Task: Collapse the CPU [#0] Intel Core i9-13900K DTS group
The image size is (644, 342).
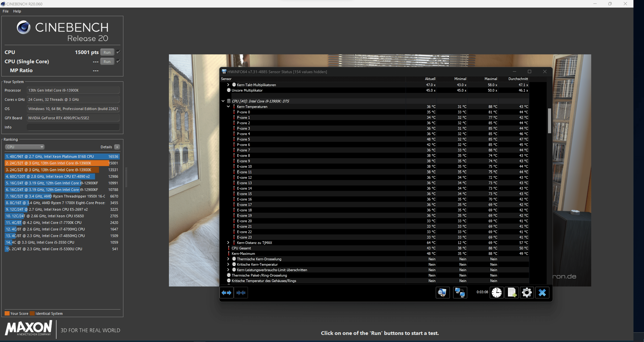Action: tap(223, 101)
